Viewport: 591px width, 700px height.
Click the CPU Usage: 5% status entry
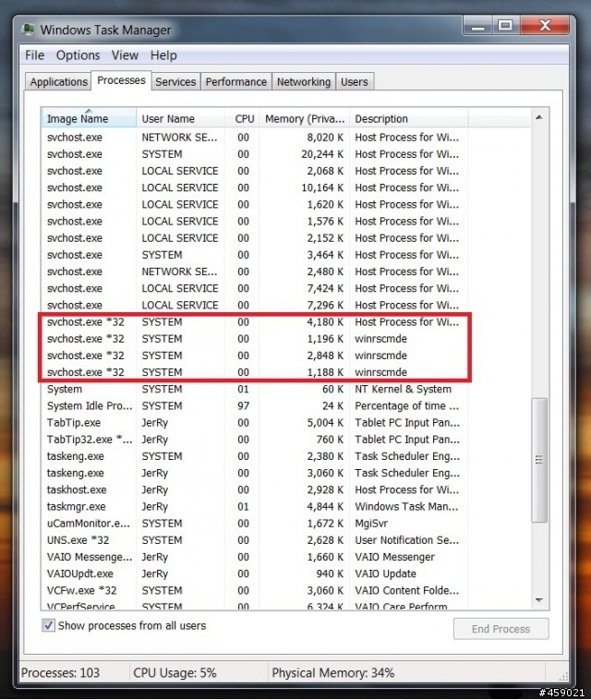click(175, 673)
